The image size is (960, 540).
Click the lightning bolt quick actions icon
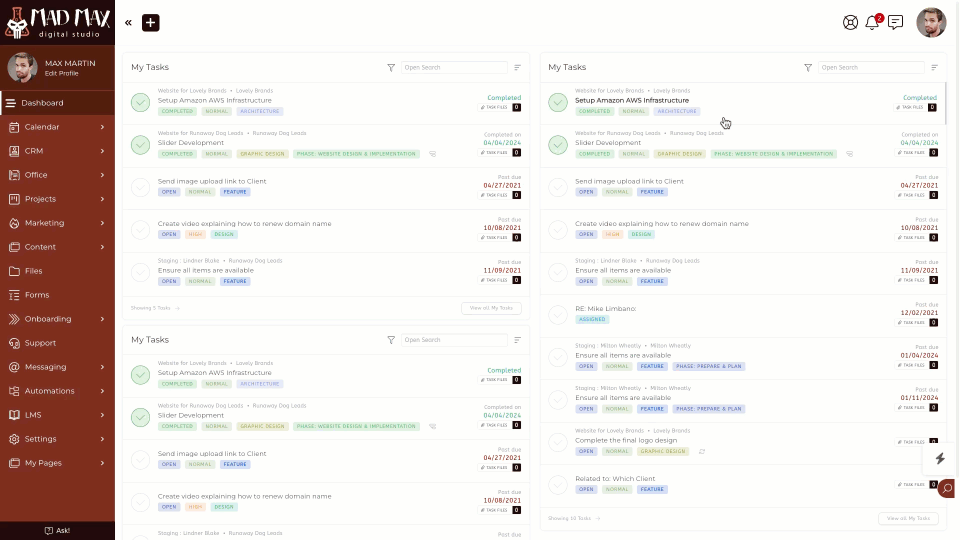[940, 458]
